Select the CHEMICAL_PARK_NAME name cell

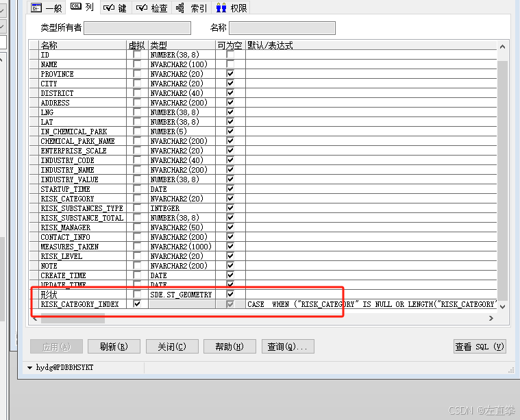[x=83, y=141]
